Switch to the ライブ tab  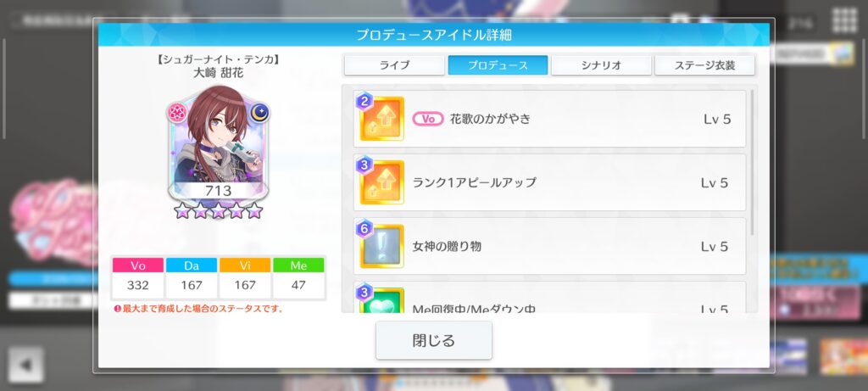coord(394,64)
